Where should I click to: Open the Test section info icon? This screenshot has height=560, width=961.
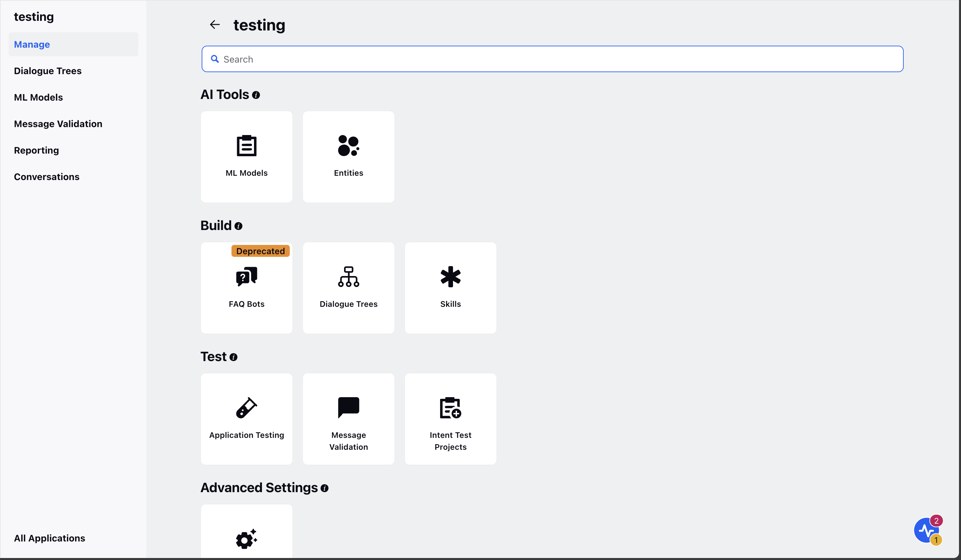[x=233, y=357]
